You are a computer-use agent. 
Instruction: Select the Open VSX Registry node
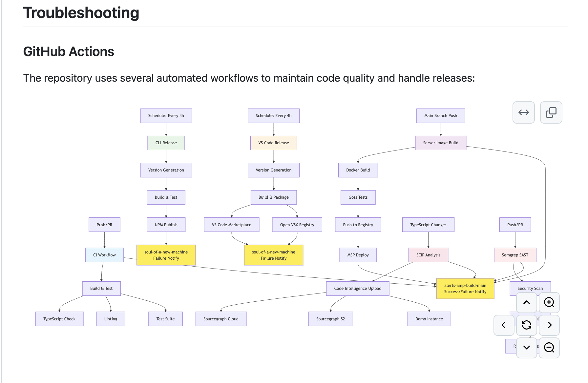pos(297,225)
